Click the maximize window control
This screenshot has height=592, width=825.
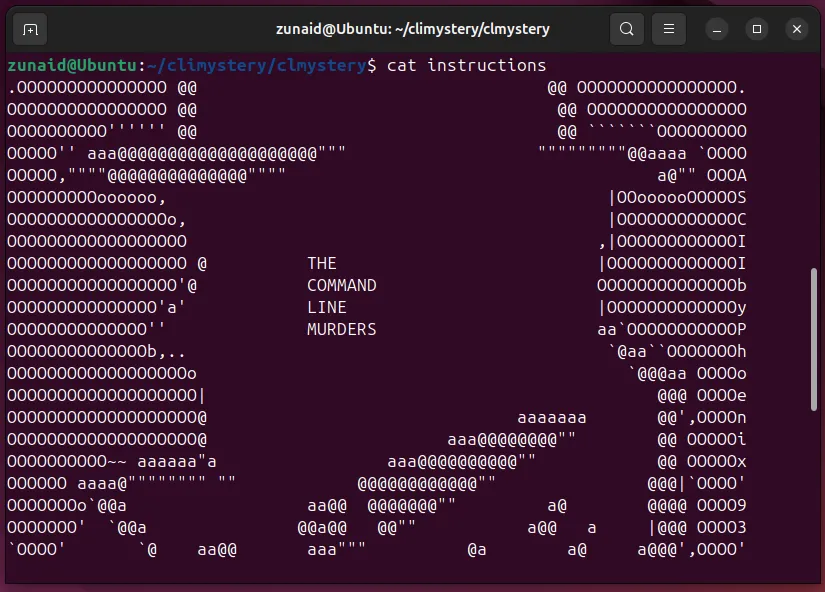click(x=757, y=30)
